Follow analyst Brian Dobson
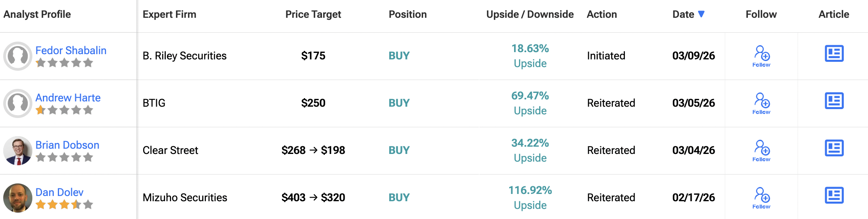The height and width of the screenshot is (219, 868). 761,150
